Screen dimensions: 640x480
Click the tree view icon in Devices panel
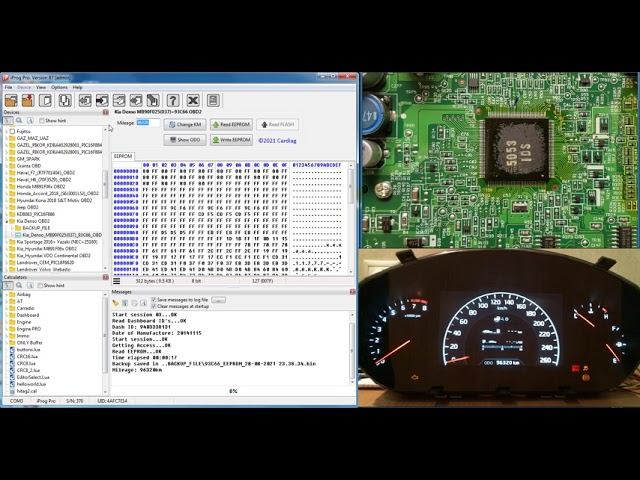8,120
